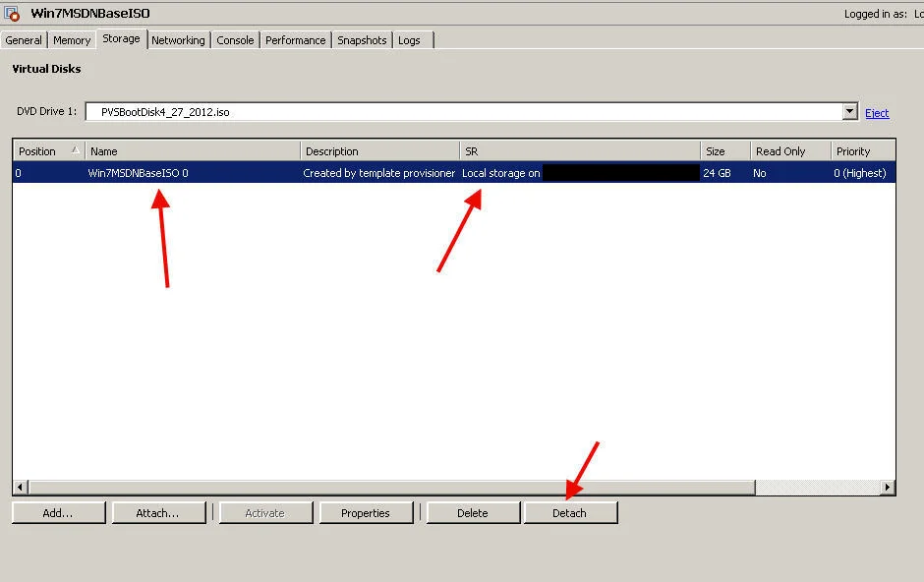Image resolution: width=924 pixels, height=582 pixels.
Task: Click the Activate button
Action: coord(265,512)
